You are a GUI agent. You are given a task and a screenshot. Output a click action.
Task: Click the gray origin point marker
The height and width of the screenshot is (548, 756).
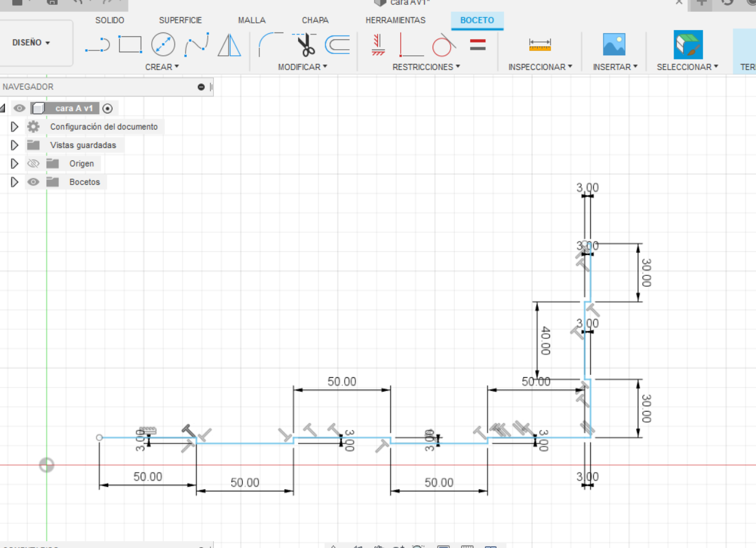coord(47,465)
